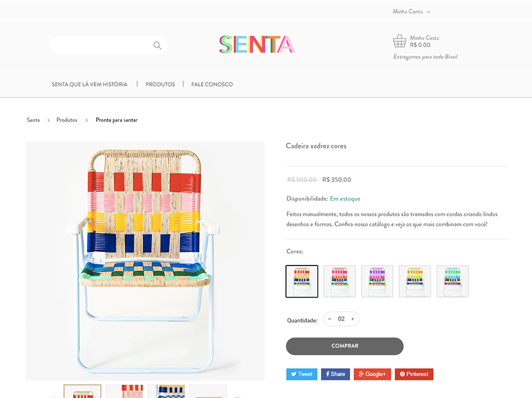The height and width of the screenshot is (398, 532).
Task: Share product on Facebook
Action: click(335, 374)
